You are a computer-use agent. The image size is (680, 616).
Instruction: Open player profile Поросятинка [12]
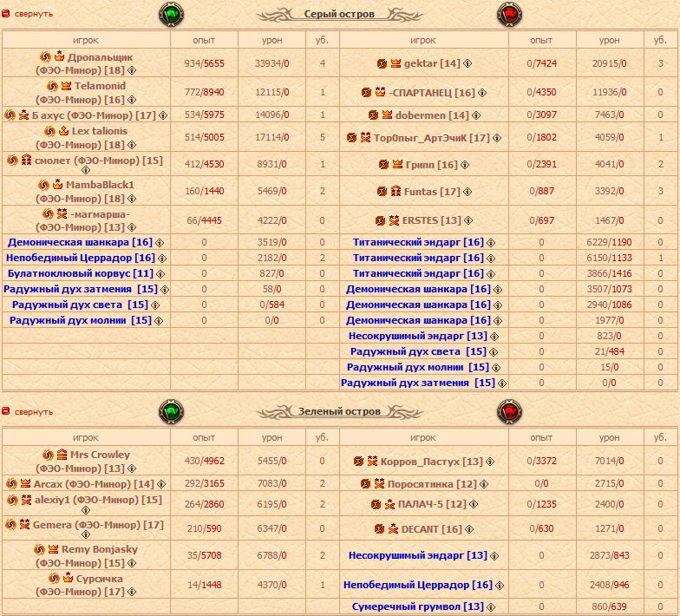tap(432, 484)
